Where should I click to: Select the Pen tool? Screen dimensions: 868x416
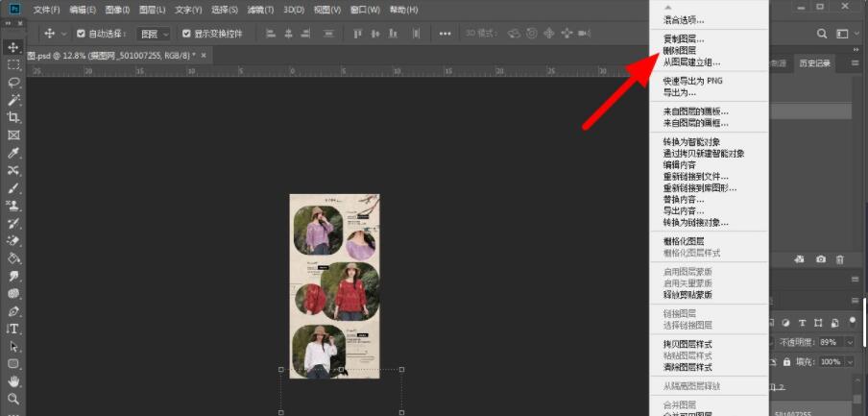pyautogui.click(x=13, y=311)
